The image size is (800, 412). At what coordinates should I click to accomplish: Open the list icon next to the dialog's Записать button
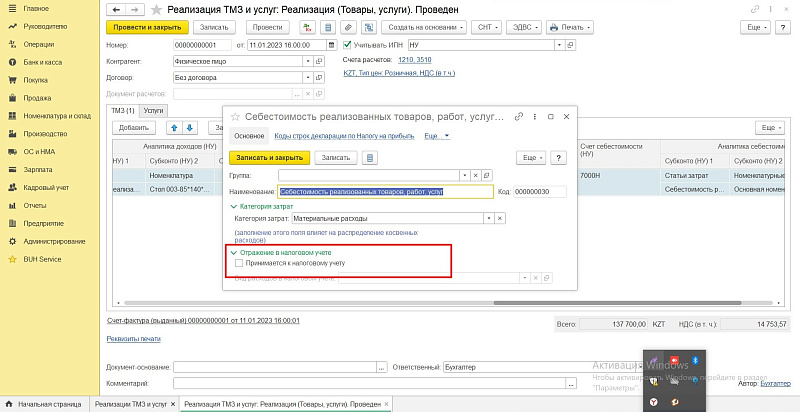click(370, 157)
